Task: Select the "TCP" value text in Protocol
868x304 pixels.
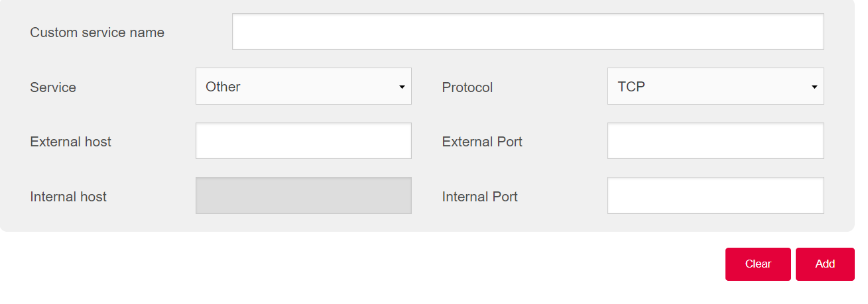Action: click(631, 87)
